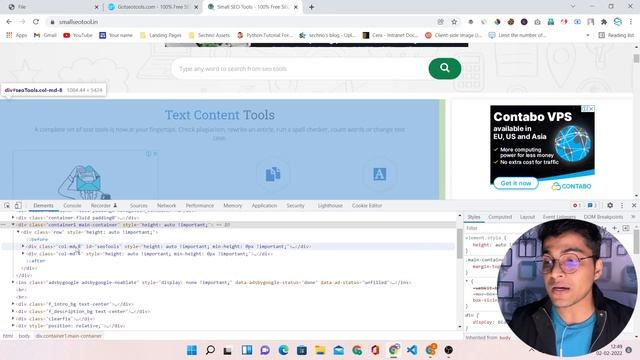Switch to the Computed styles tab
Screen dimensions: 640x360
pyautogui.click(x=500, y=217)
